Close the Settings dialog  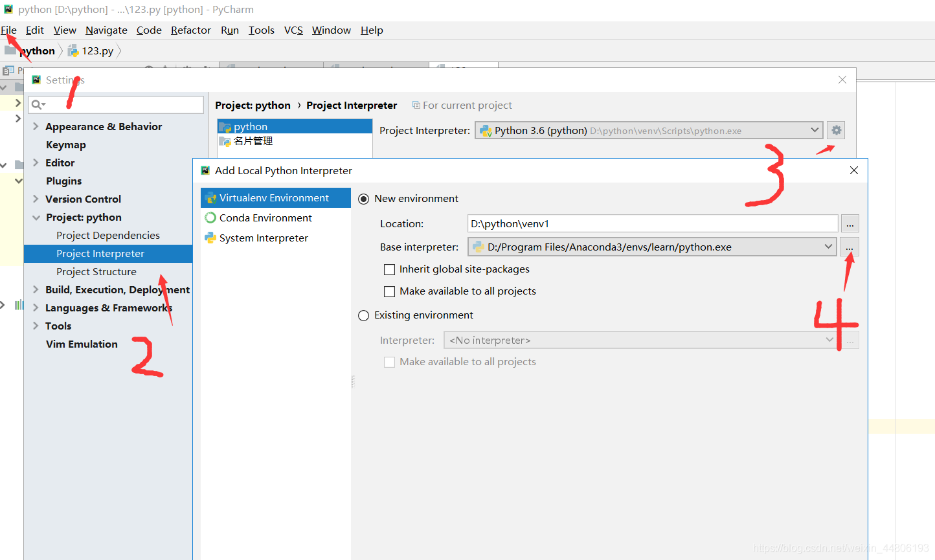pos(842,80)
